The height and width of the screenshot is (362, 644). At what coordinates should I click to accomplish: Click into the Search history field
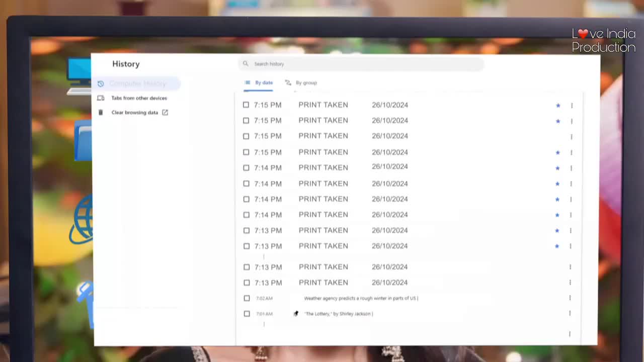point(362,64)
